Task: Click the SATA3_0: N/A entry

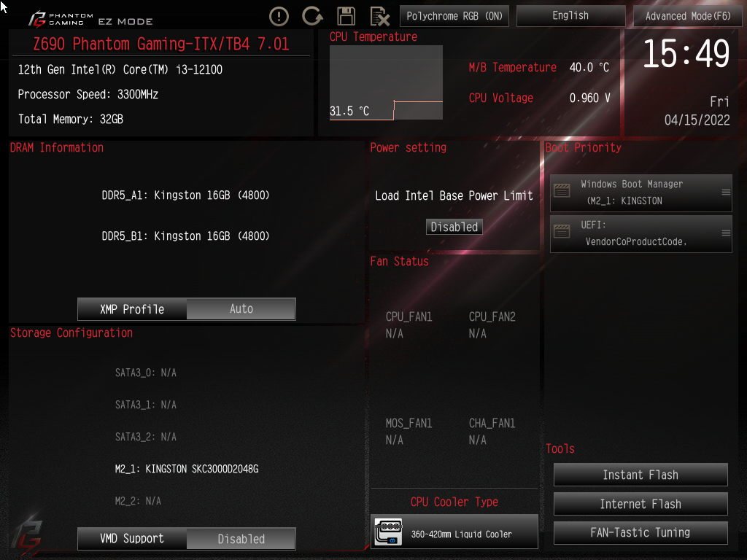Action: pos(146,373)
